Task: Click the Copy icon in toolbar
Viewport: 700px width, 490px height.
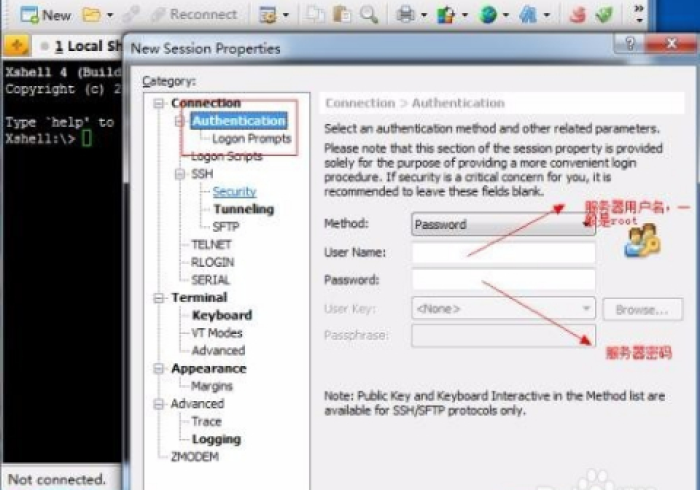Action: [x=316, y=15]
